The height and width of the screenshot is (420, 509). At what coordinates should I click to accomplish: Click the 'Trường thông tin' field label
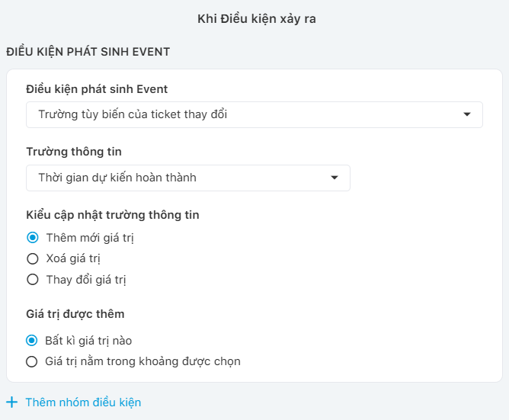(74, 152)
